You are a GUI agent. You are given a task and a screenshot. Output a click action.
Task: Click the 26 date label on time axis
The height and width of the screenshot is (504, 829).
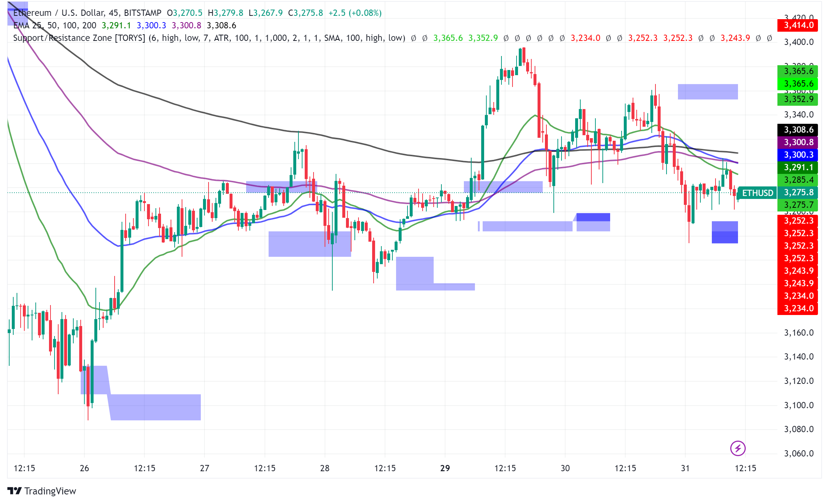click(x=84, y=468)
